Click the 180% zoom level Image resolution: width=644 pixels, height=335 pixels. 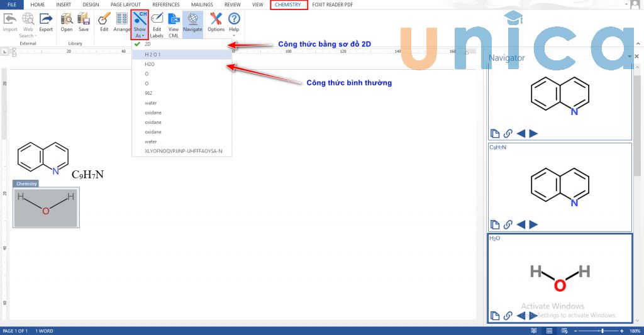pyautogui.click(x=635, y=331)
